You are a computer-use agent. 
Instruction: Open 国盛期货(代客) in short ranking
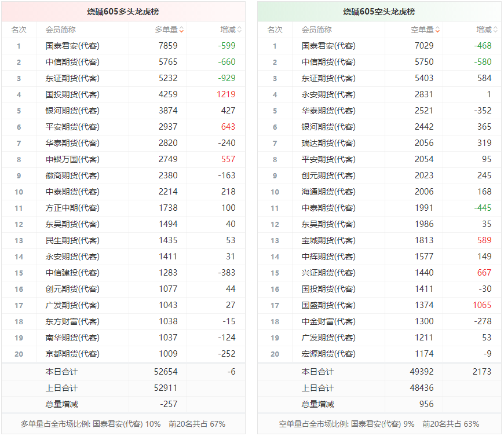[x=328, y=305]
